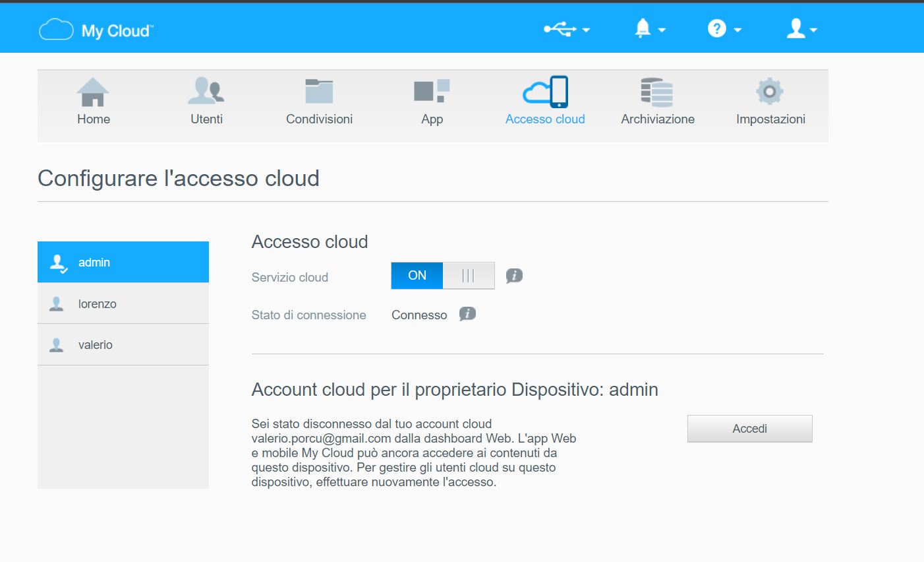Click the lorenzo user avatar icon
The image size is (924, 562).
[x=57, y=304]
